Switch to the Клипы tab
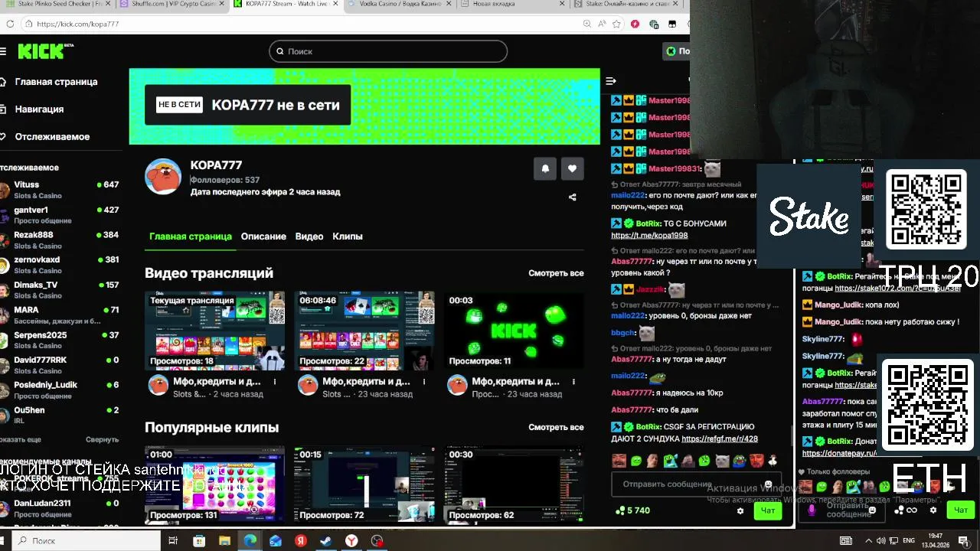Screen dimensions: 980x551 (348, 236)
